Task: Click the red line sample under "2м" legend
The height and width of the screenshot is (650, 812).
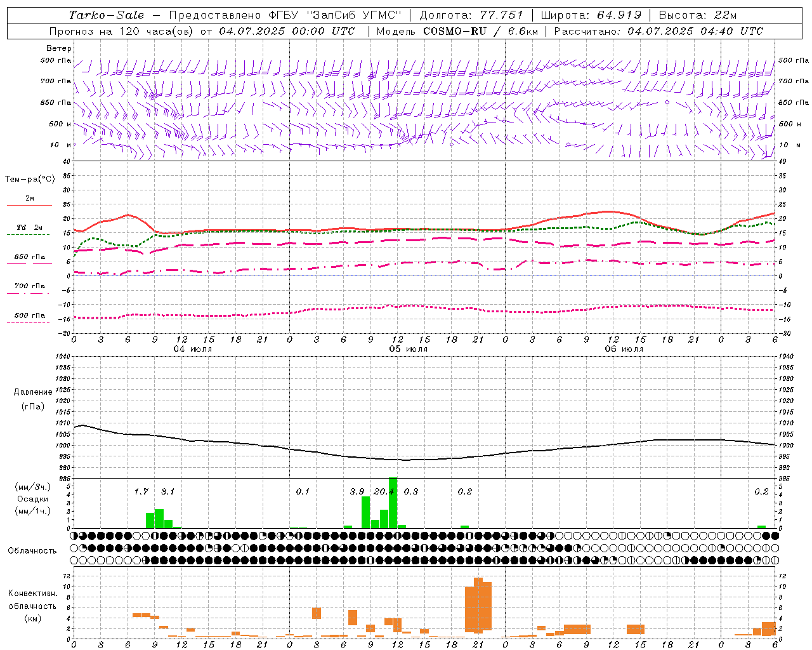Action: tap(29, 205)
